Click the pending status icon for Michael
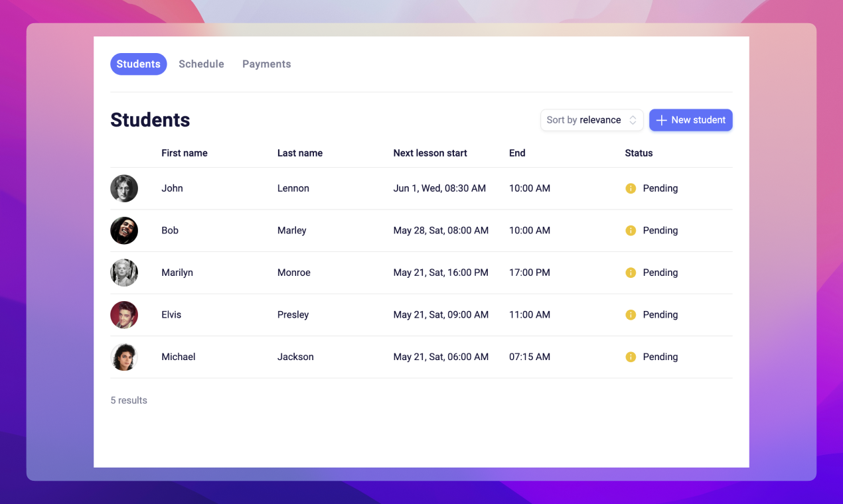The width and height of the screenshot is (843, 504). click(631, 357)
